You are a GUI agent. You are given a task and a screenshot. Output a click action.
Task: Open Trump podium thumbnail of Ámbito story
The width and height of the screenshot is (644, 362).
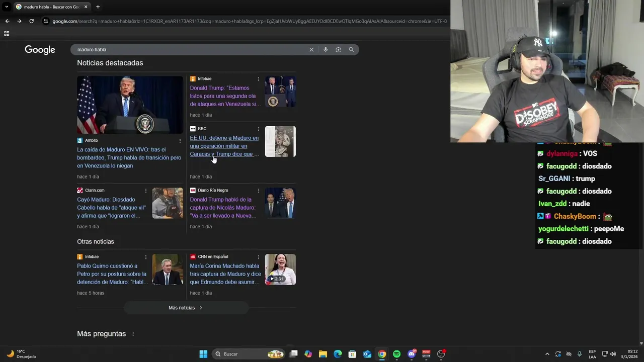(130, 105)
